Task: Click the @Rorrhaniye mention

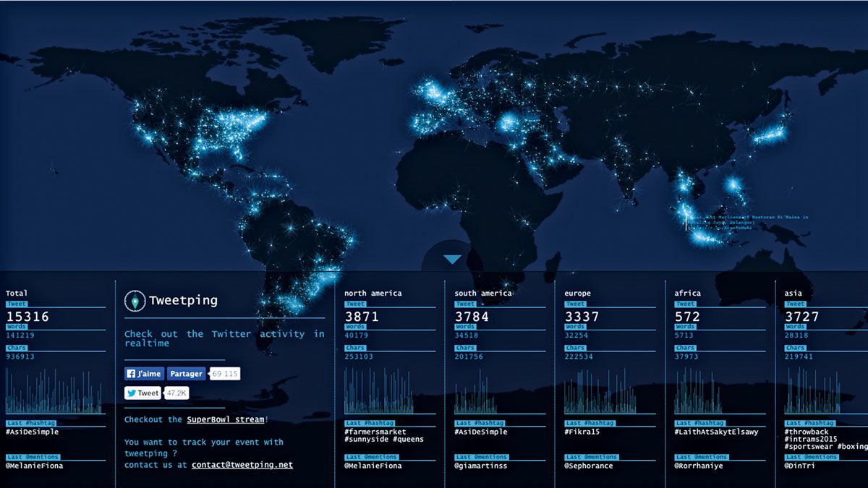Action: (698, 466)
